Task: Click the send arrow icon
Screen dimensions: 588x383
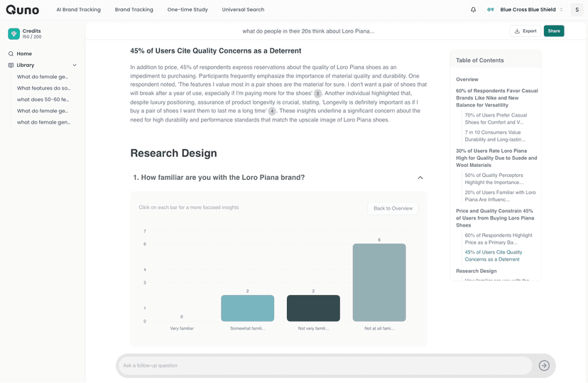Action: (x=544, y=365)
